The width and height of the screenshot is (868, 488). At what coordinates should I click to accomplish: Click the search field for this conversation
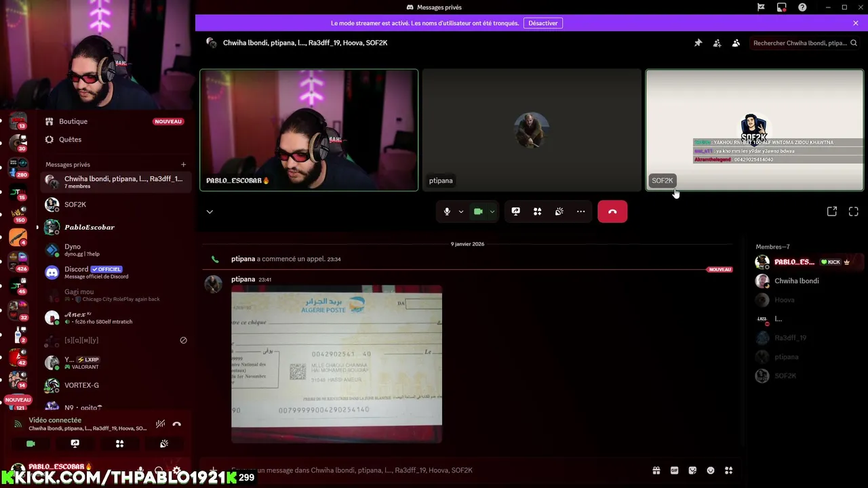[805, 43]
